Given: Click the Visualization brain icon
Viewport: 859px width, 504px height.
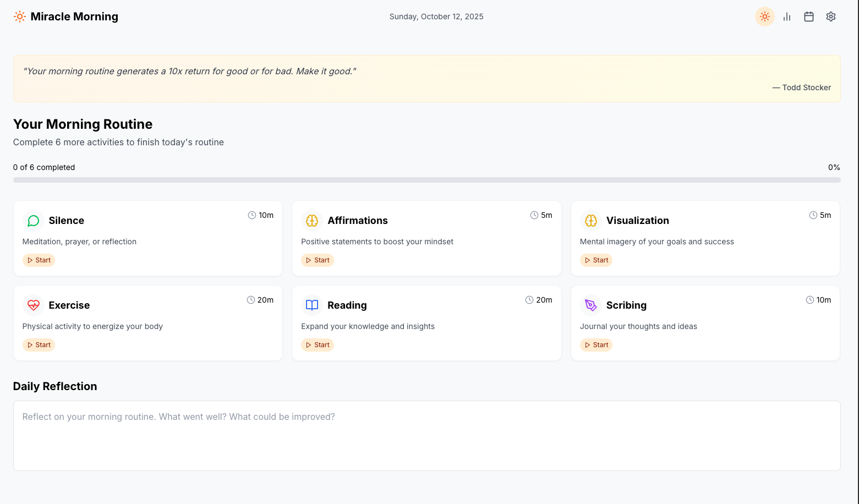Looking at the screenshot, I should pos(590,221).
